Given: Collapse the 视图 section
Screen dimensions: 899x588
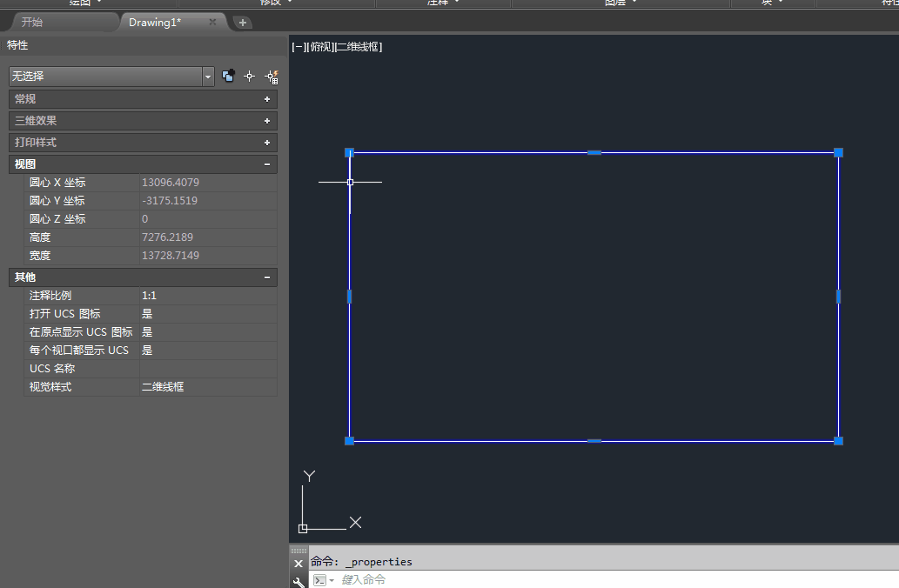Looking at the screenshot, I should [267, 164].
